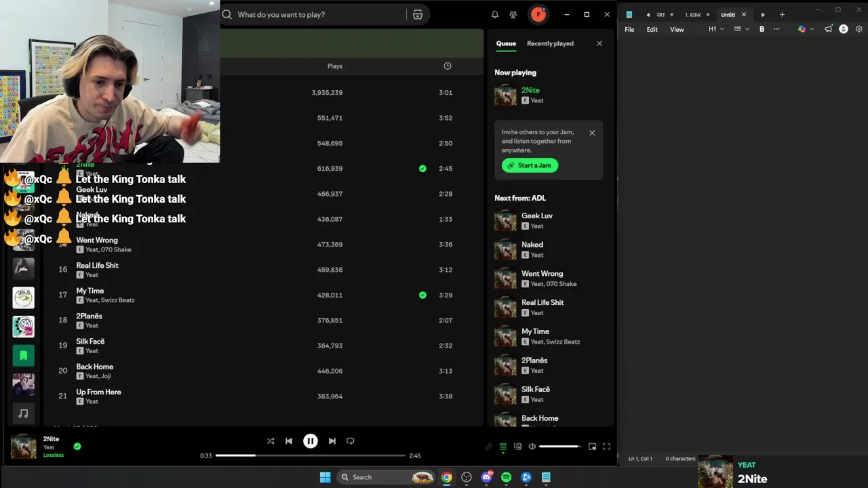Toggle the lyrics microphone icon
The width and height of the screenshot is (868, 488).
488,446
